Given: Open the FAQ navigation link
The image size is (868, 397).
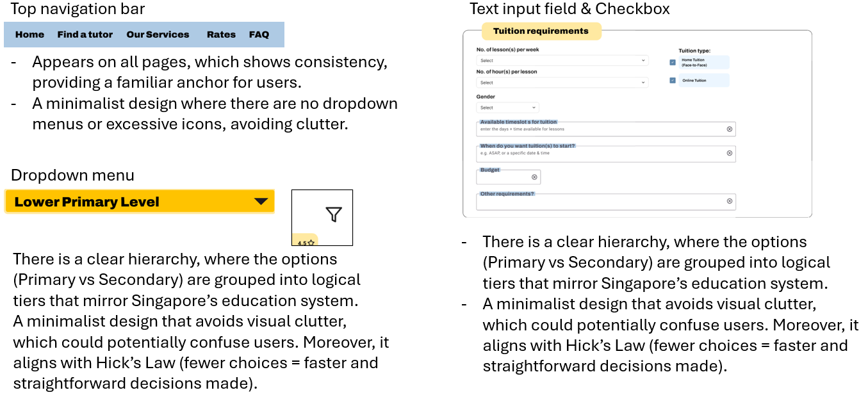Looking at the screenshot, I should click(259, 35).
